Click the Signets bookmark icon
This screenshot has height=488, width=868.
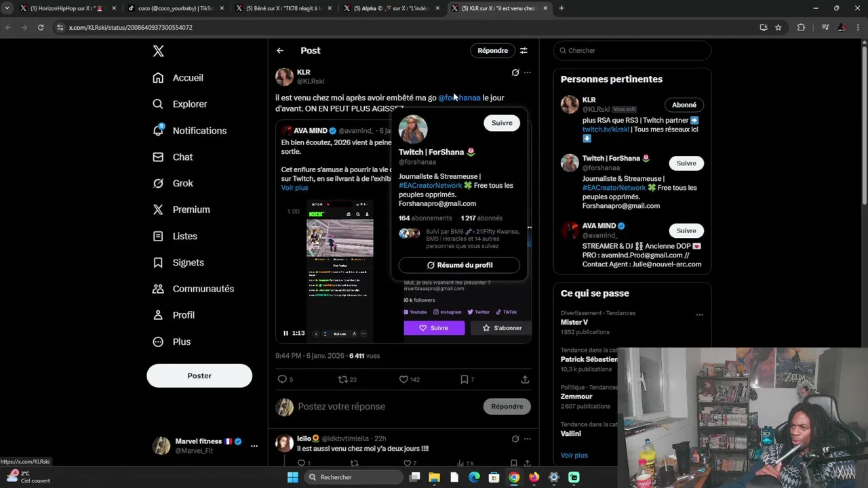pyautogui.click(x=158, y=262)
